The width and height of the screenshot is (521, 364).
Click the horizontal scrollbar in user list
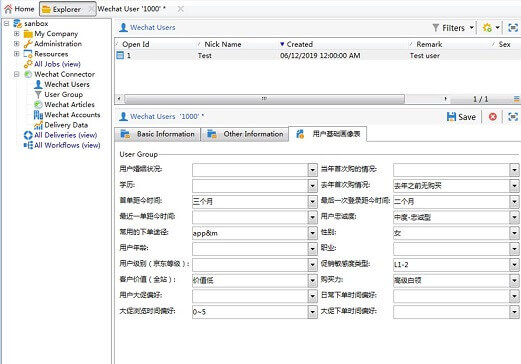tap(264, 99)
